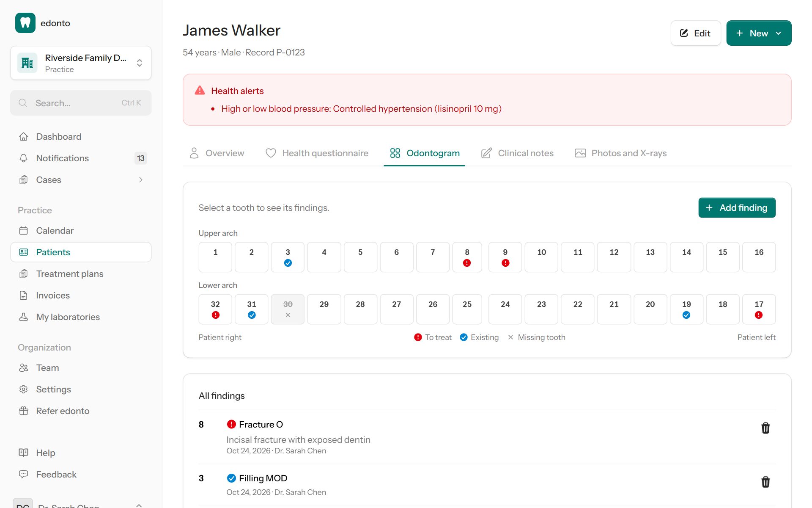Open Treatment plans page
This screenshot has width=812, height=508.
point(81,274)
